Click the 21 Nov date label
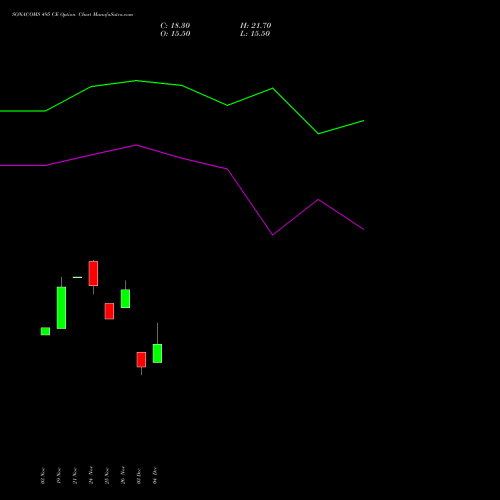This screenshot has width=500, height=500. point(75,476)
